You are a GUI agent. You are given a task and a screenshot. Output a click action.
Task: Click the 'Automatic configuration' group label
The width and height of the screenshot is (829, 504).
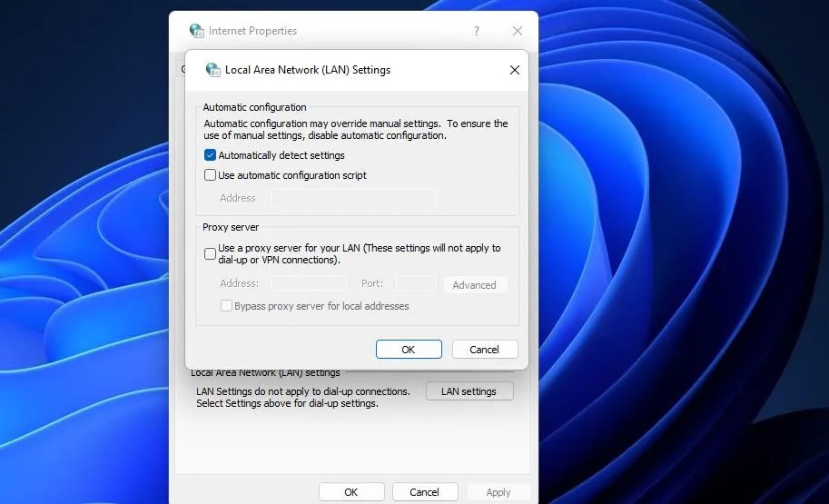pos(254,107)
